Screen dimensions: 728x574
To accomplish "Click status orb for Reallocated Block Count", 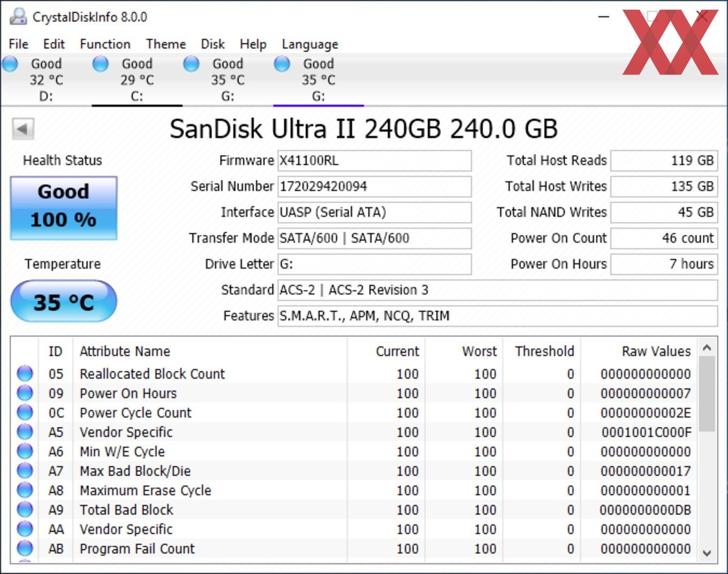I will click(x=25, y=373).
